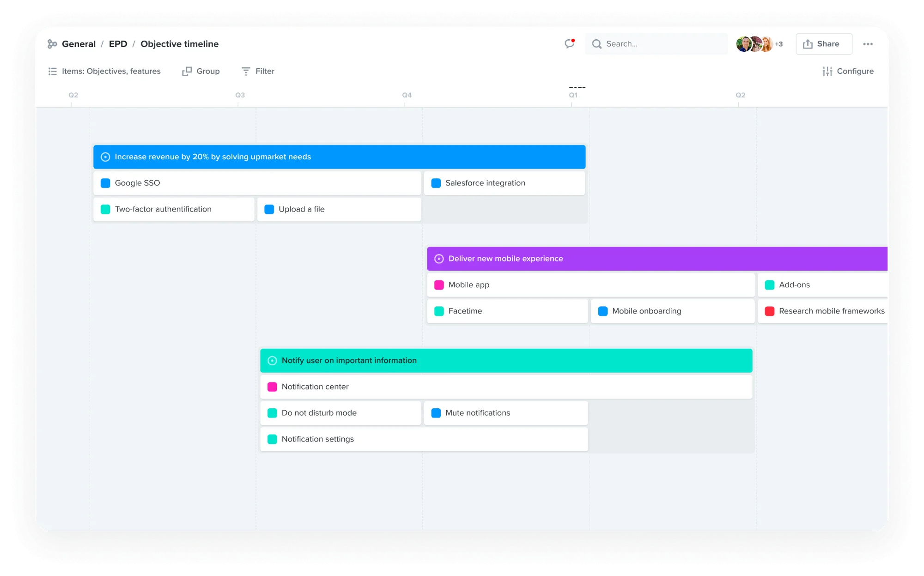Open the Group options
This screenshot has height=576, width=924.
[x=201, y=71]
